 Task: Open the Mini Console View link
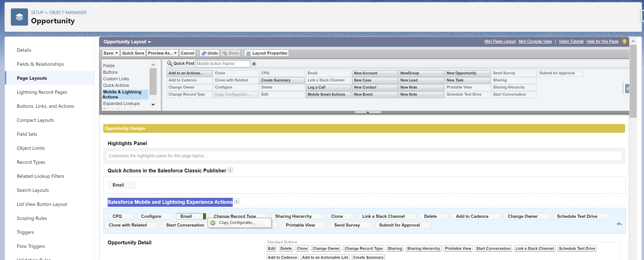(x=535, y=41)
